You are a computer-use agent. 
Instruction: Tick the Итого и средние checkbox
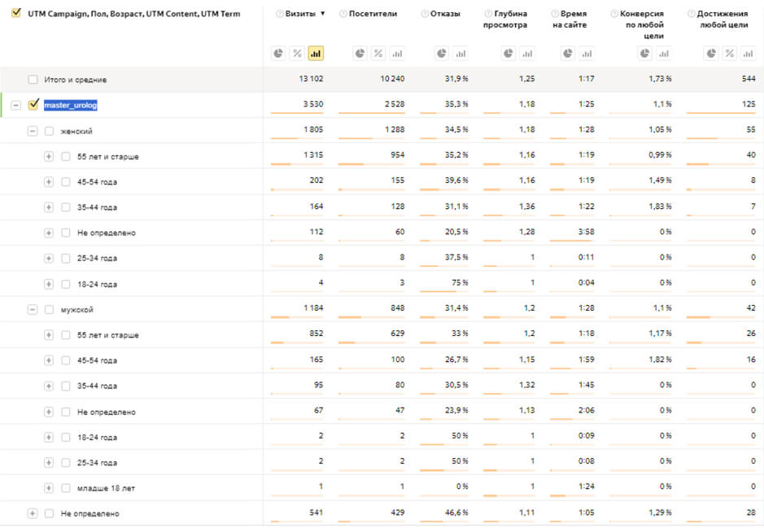(33, 80)
